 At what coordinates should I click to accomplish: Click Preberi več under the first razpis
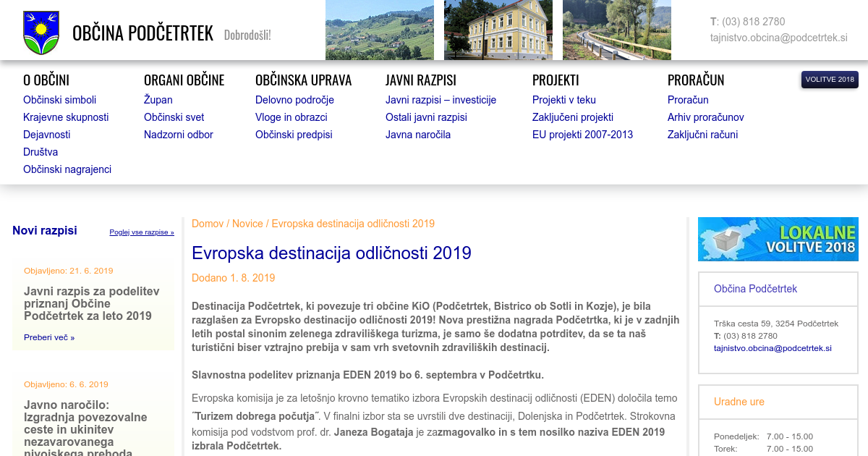click(x=48, y=337)
